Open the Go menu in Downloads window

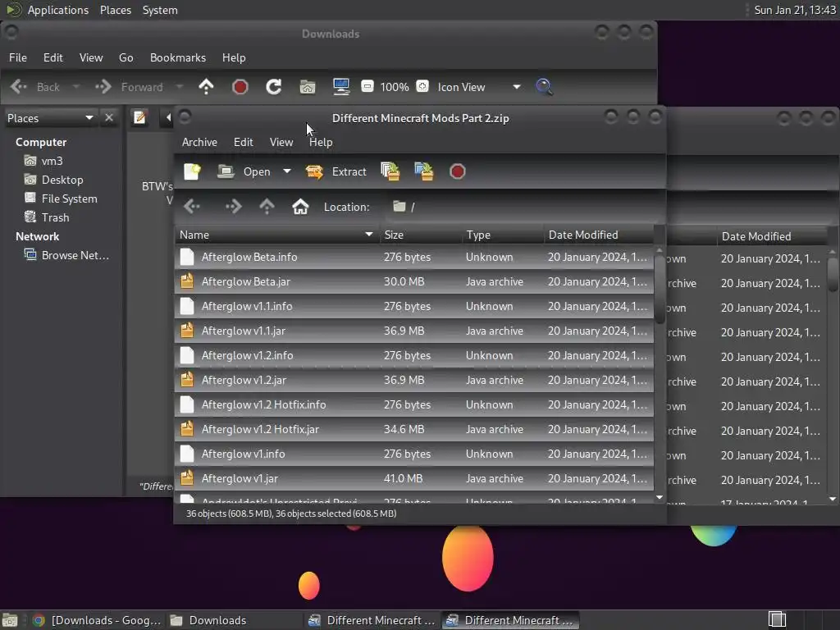[126, 57]
